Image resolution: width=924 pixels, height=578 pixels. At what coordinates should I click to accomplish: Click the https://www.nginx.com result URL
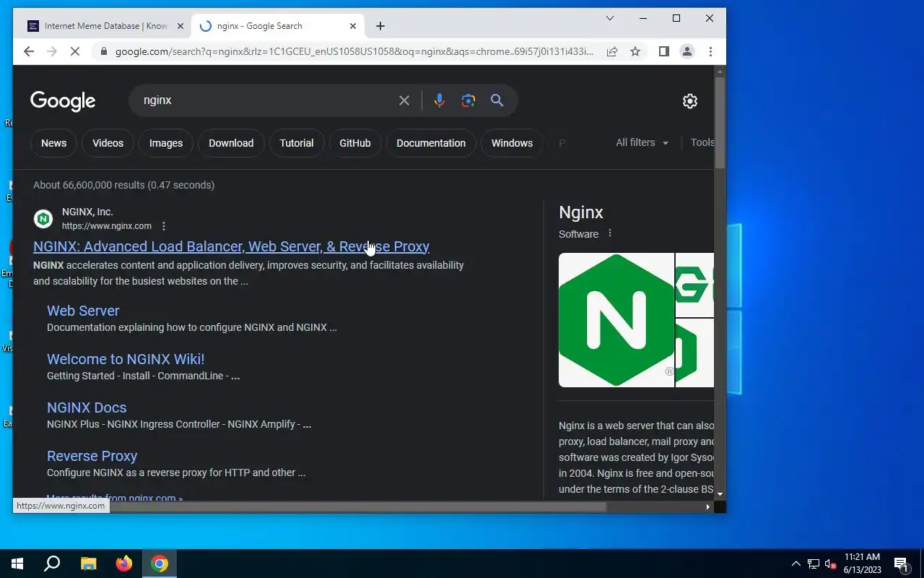tap(107, 226)
